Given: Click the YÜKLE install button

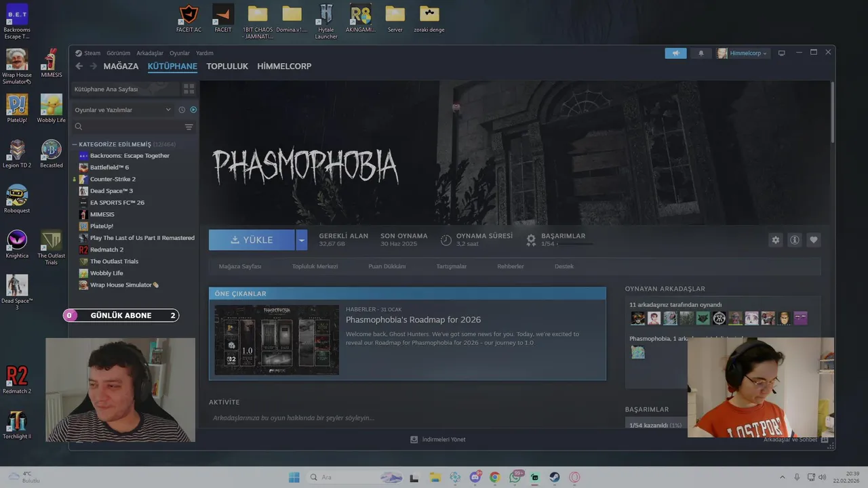Looking at the screenshot, I should pos(252,240).
